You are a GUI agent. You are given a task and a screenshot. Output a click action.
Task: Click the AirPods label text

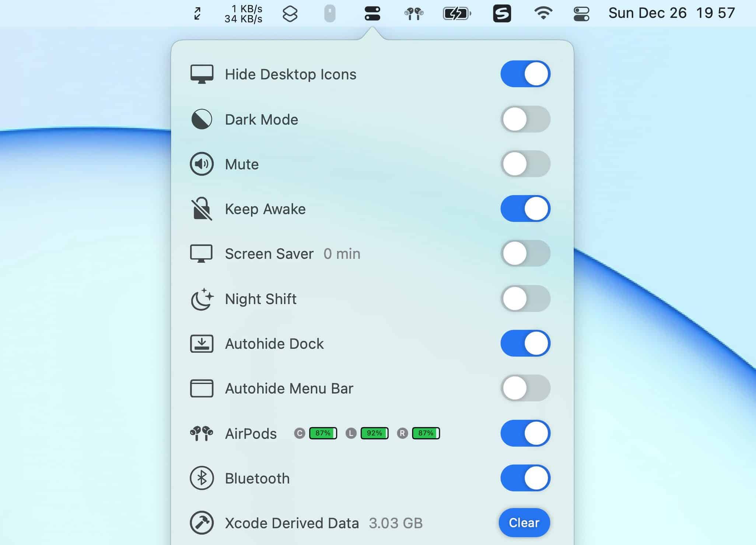[x=251, y=433]
